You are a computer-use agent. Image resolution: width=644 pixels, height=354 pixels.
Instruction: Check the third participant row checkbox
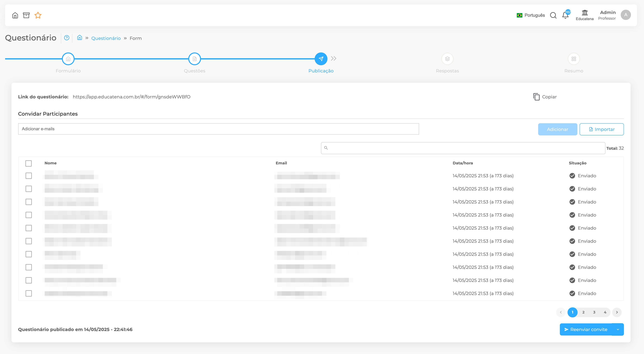[29, 202]
